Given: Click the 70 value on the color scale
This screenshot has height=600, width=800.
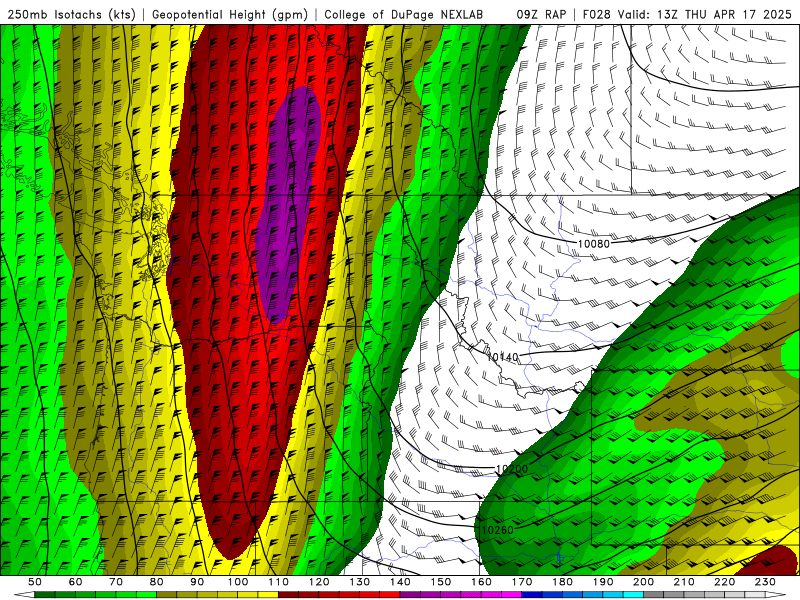Looking at the screenshot, I should pos(116,582).
